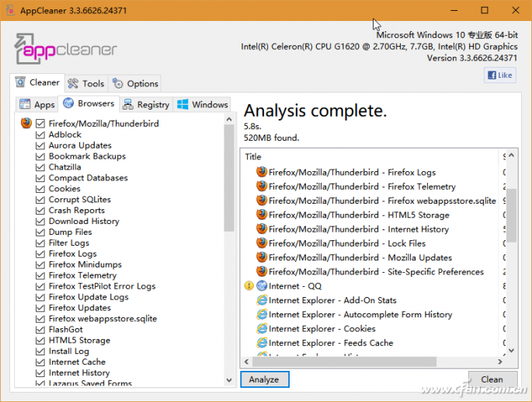
Task: Click results list scroll down arrow
Action: pyautogui.click(x=511, y=351)
